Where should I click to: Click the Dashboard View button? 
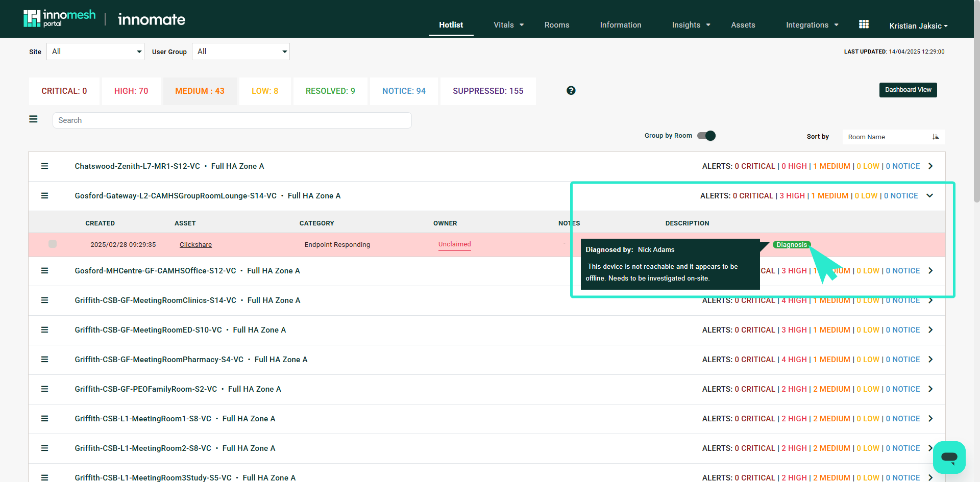(x=908, y=90)
